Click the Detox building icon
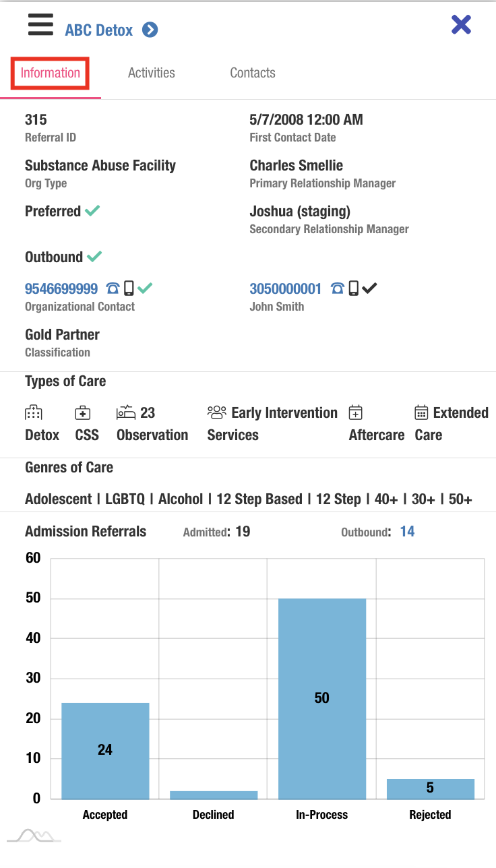Screen dimensions: 496x868 point(33,412)
